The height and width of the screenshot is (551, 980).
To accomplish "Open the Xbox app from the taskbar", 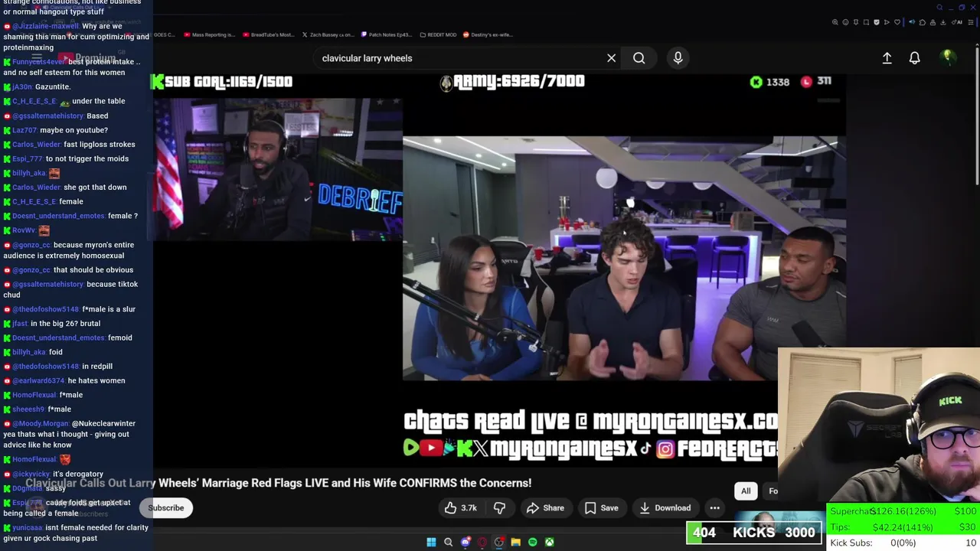I will [549, 542].
